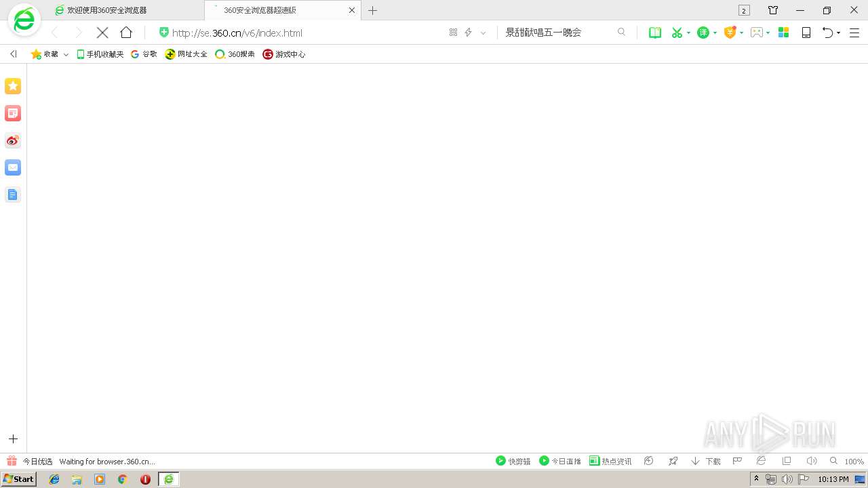Open sidebar Weibo icon
This screenshot has height=488, width=868.
(13, 140)
